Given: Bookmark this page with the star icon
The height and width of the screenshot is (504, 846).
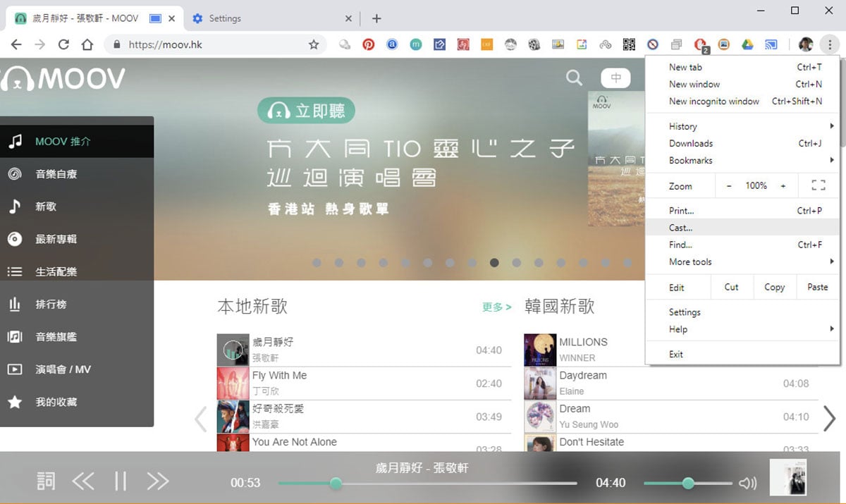Looking at the screenshot, I should [314, 44].
